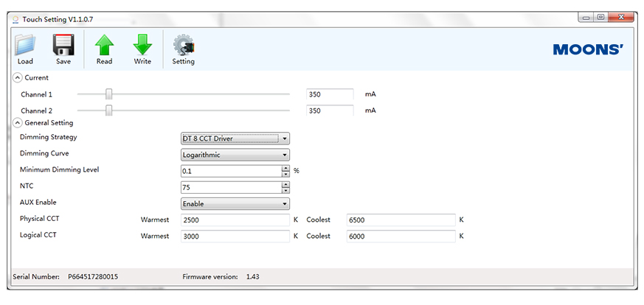Collapse the General Setting section
644x305 pixels.
coord(18,123)
